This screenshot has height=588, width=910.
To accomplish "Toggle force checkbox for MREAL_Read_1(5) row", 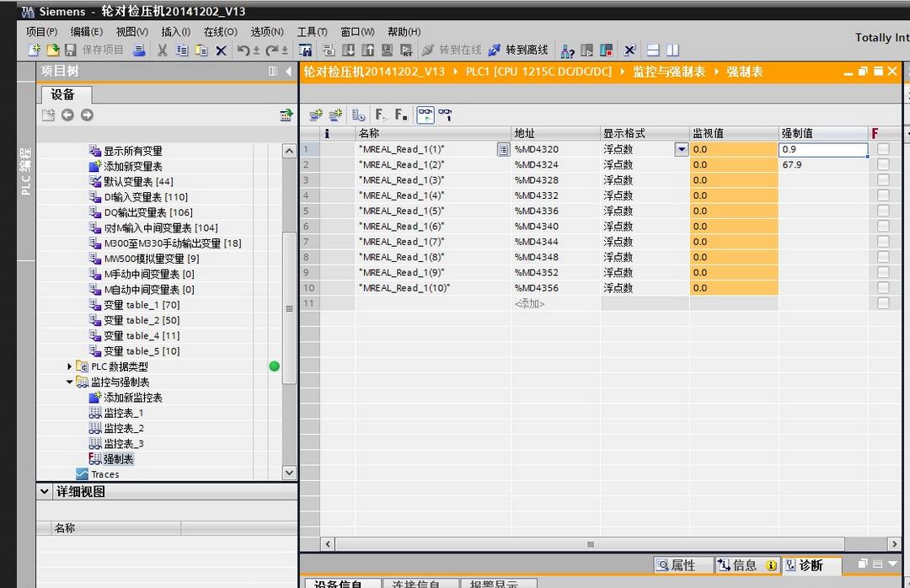I will coord(883,211).
